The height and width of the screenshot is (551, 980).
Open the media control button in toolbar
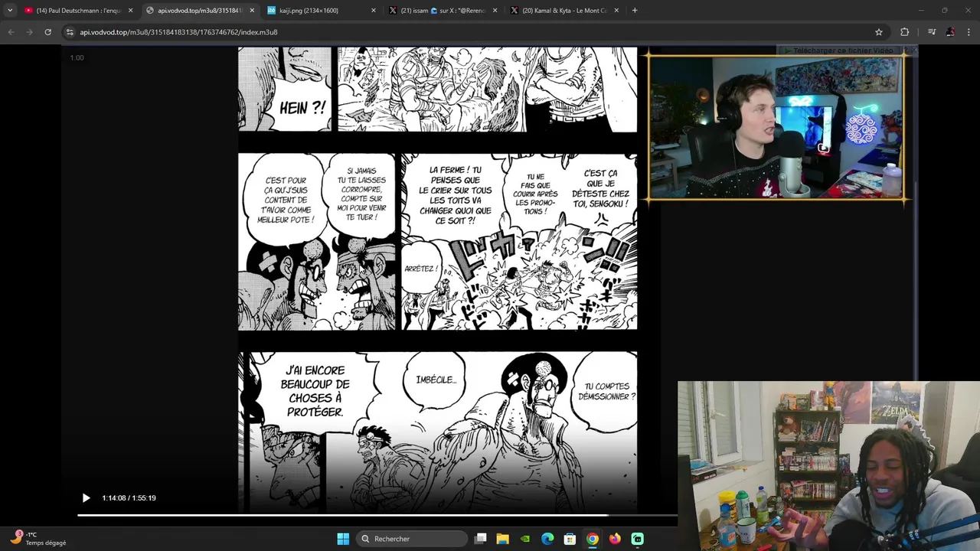[932, 32]
